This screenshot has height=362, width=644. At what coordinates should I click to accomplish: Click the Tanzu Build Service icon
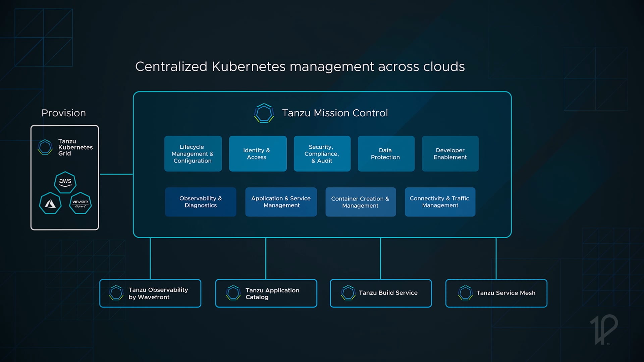[348, 293]
